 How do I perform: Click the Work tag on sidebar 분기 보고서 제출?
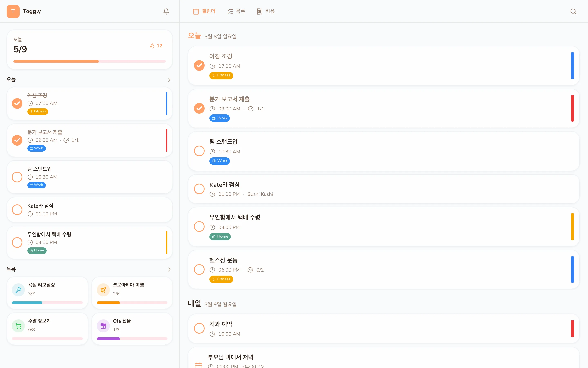coord(37,148)
